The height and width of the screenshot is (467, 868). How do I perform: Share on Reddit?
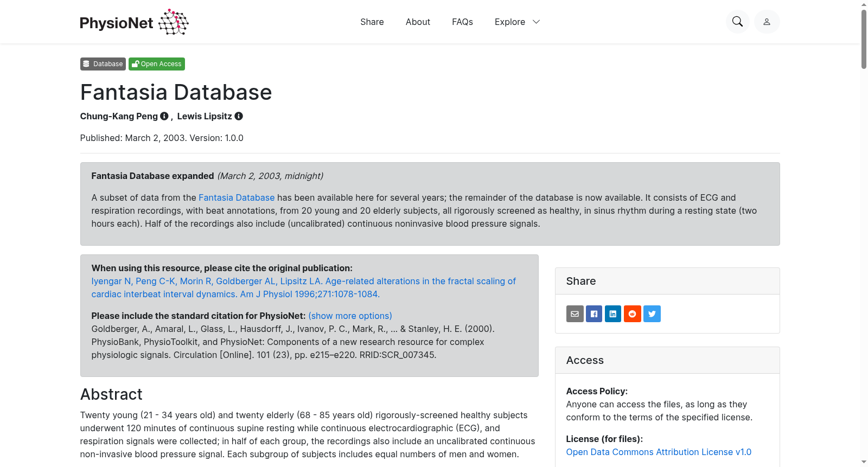click(x=633, y=314)
